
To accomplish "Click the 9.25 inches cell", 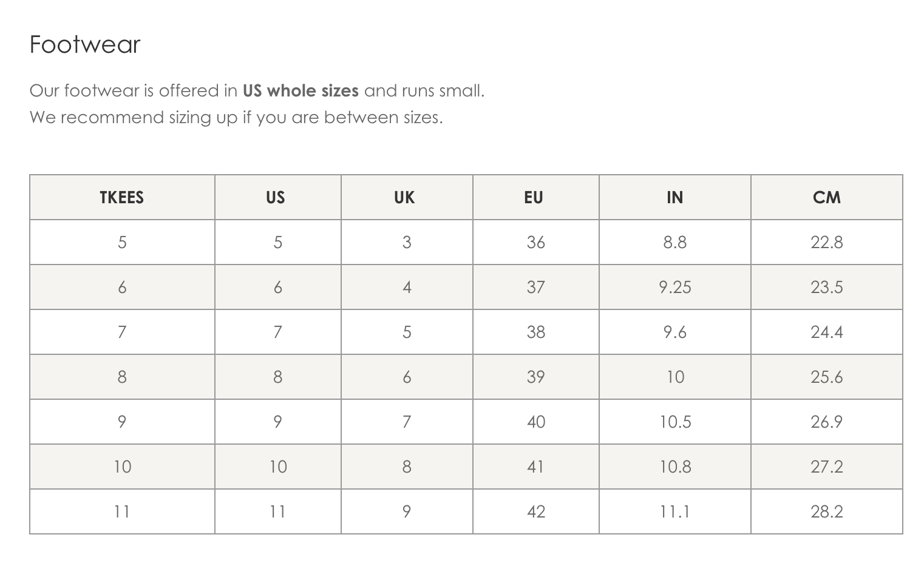I will point(675,287).
